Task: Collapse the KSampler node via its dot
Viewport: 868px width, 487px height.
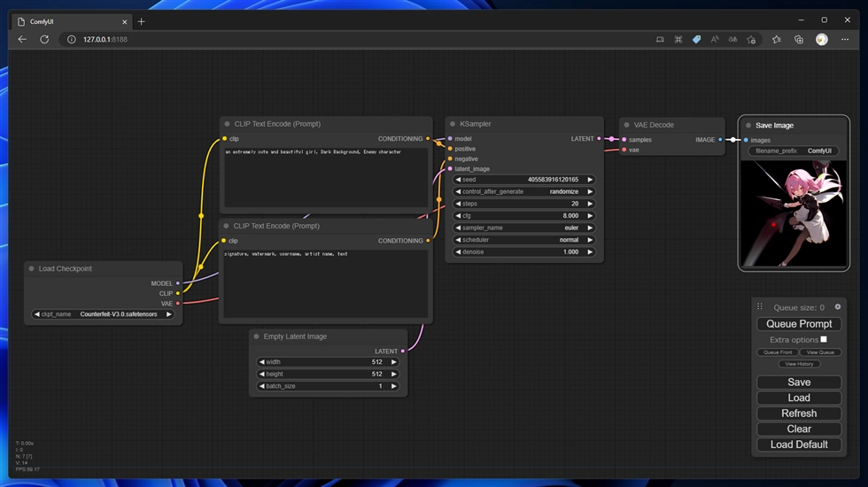Action: click(x=453, y=124)
